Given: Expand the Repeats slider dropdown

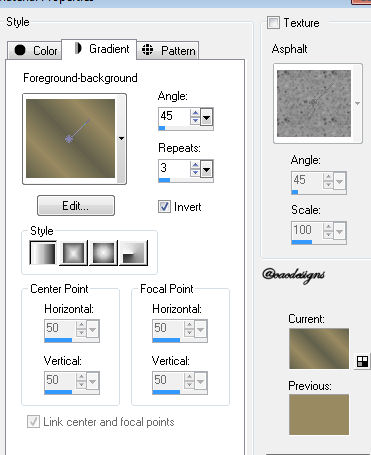Looking at the screenshot, I should [x=206, y=170].
